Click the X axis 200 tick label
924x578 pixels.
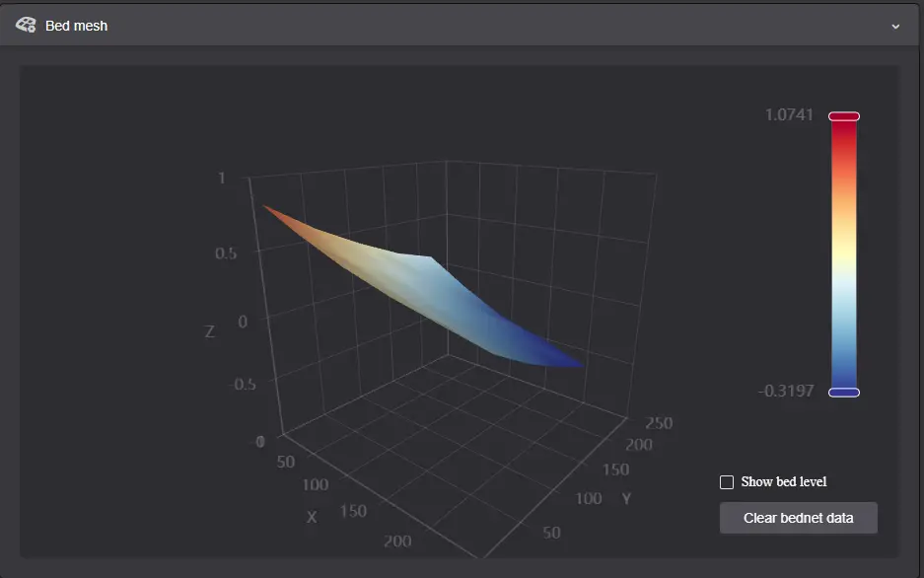coord(397,541)
